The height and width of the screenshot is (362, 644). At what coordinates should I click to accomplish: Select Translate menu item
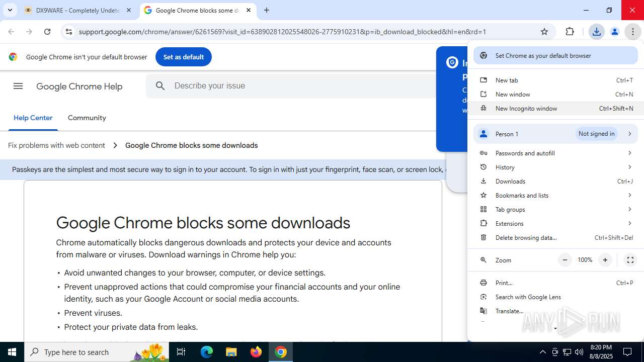555,311
